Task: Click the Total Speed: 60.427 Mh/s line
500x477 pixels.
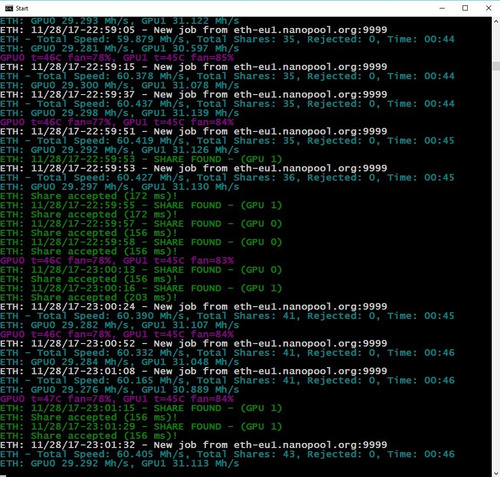Action: pyautogui.click(x=227, y=178)
